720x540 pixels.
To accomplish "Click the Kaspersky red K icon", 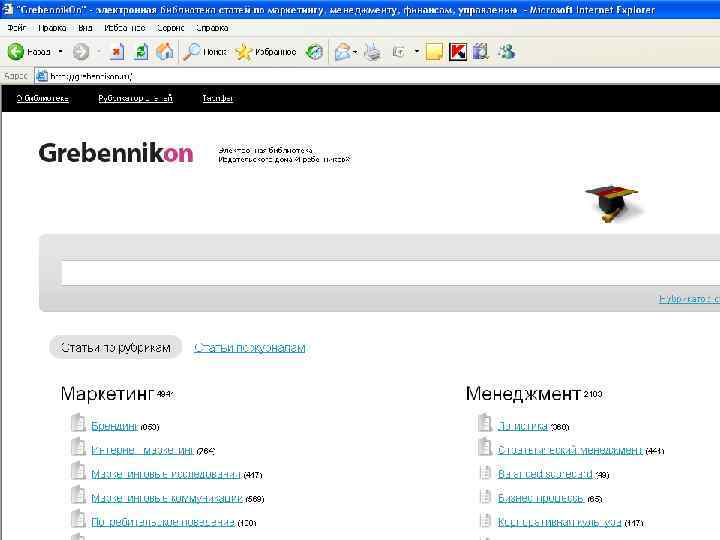I will click(458, 52).
